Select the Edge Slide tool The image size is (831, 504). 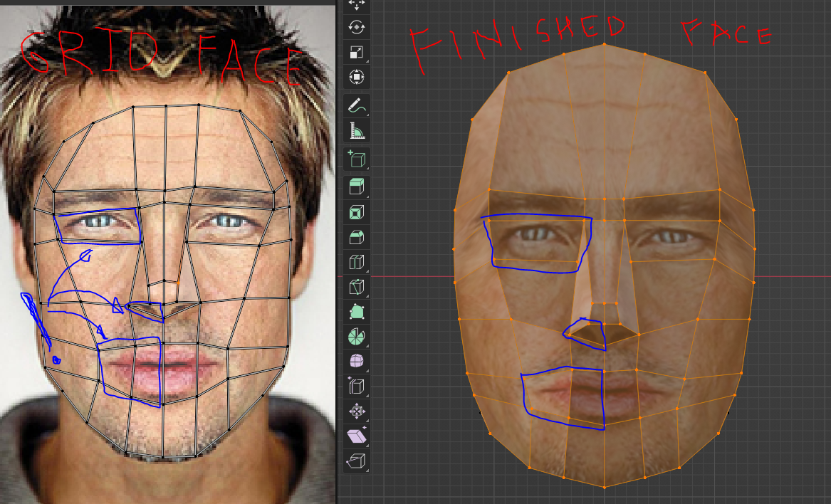(357, 387)
